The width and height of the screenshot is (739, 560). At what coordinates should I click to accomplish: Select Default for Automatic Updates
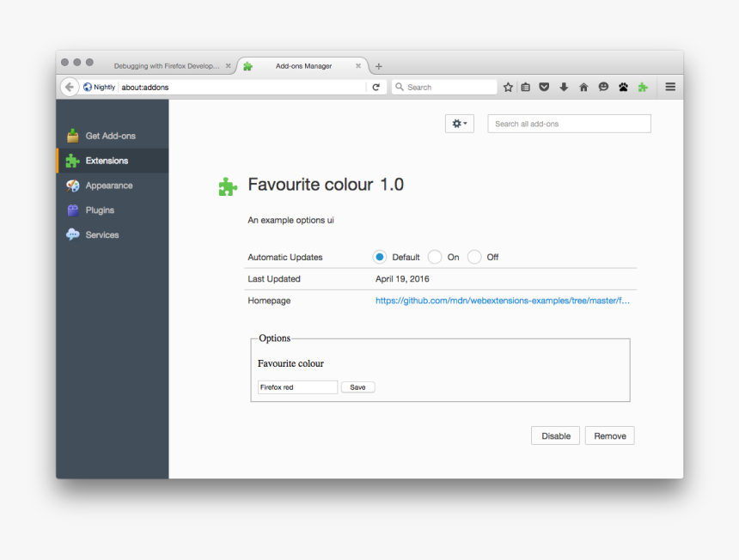(x=380, y=257)
